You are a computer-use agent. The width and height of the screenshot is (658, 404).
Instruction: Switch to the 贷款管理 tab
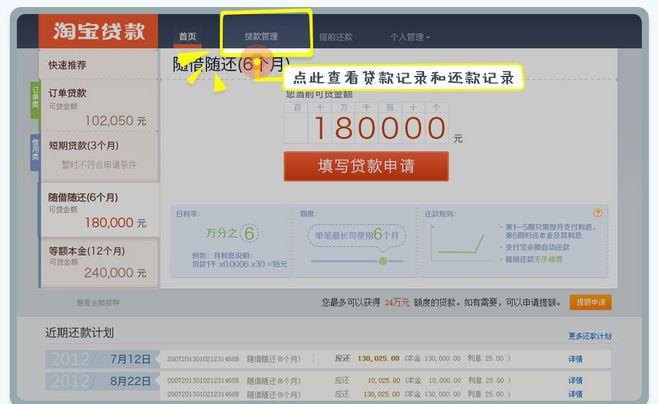pos(261,37)
